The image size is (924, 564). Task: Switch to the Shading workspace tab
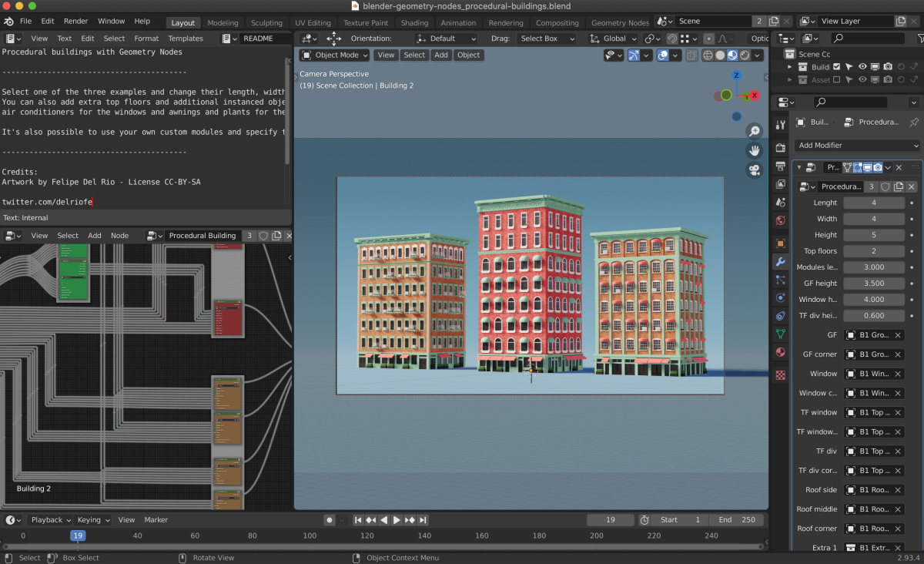(414, 23)
